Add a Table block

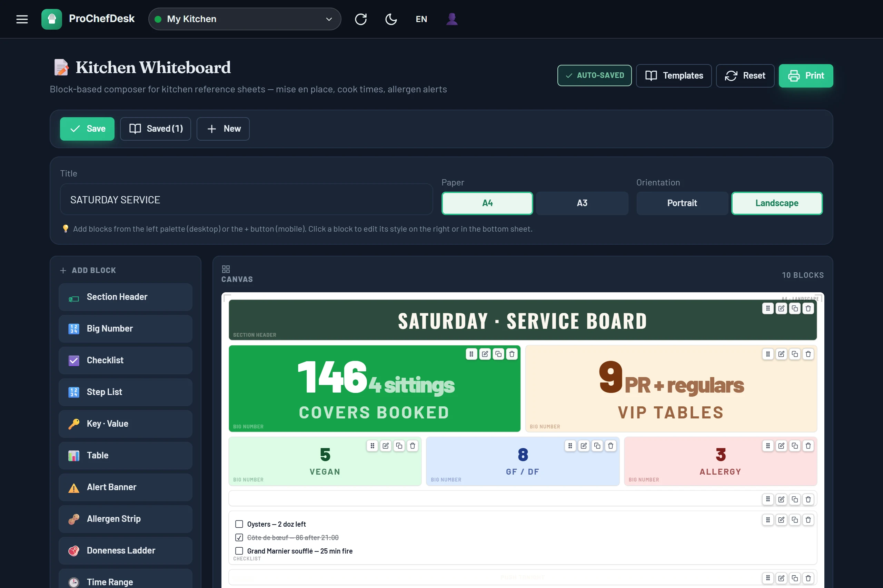click(125, 456)
